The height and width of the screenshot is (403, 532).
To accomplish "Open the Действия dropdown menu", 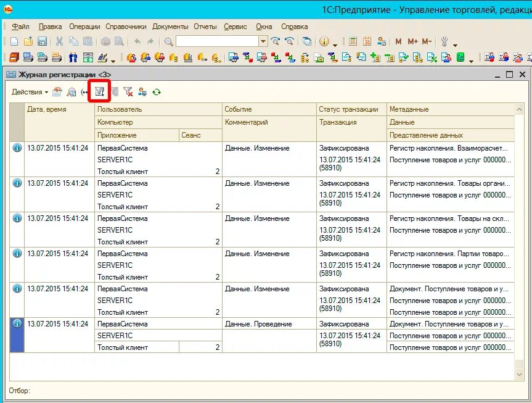I will coord(30,92).
